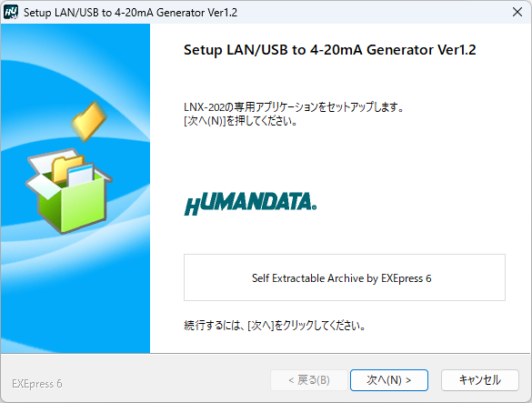The height and width of the screenshot is (403, 532).
Task: Click the white document inside the green box
Action: tap(81, 175)
